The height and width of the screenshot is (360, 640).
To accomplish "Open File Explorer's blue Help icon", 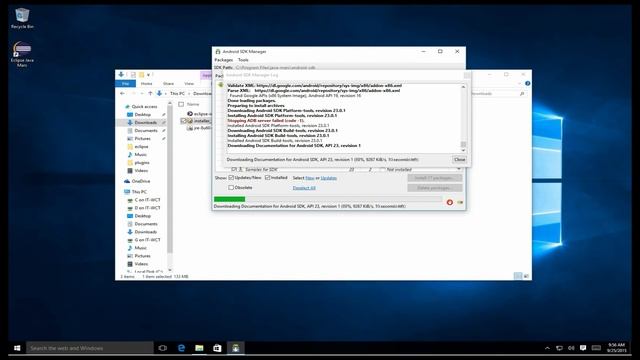I will 527,83.
